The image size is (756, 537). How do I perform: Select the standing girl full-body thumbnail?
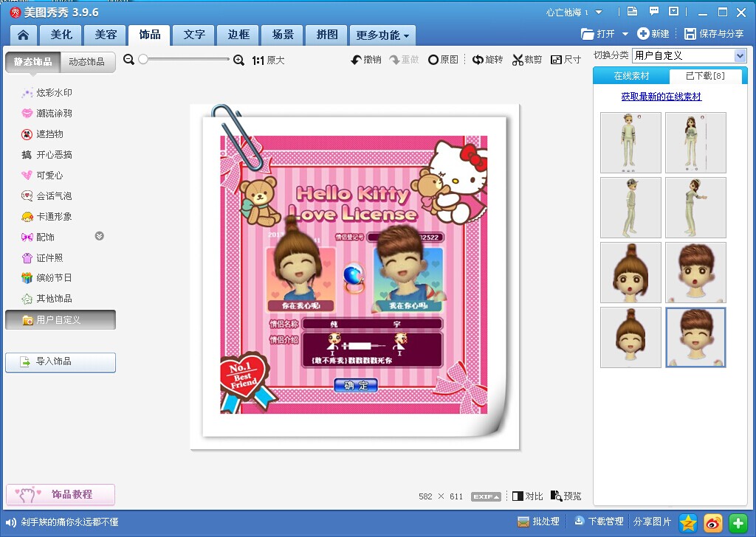[695, 142]
